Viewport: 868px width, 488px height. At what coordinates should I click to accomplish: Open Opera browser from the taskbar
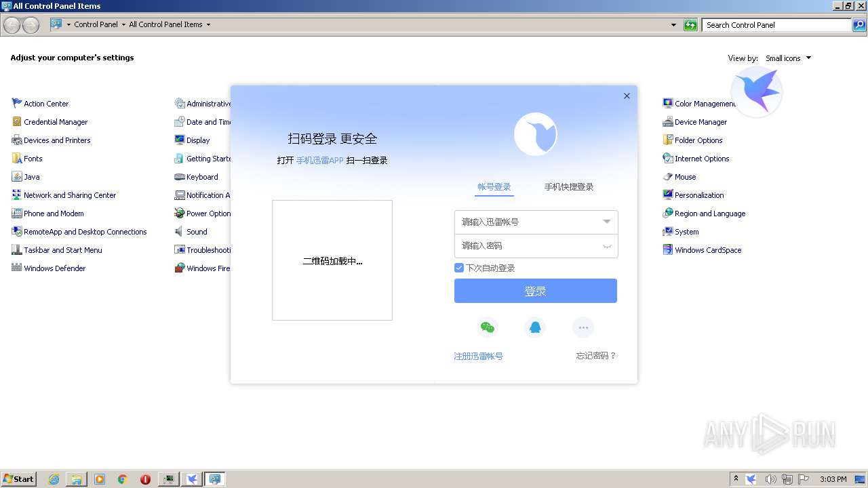pos(145,479)
